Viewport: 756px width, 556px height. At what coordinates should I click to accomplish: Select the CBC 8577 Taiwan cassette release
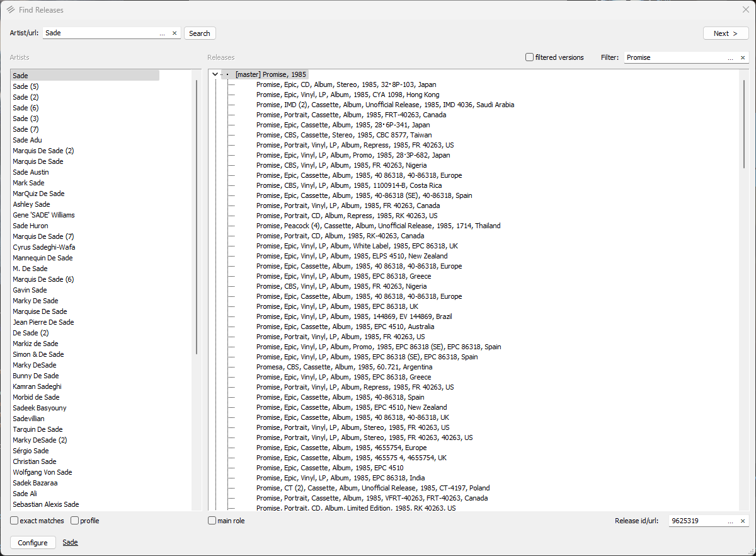coord(344,135)
